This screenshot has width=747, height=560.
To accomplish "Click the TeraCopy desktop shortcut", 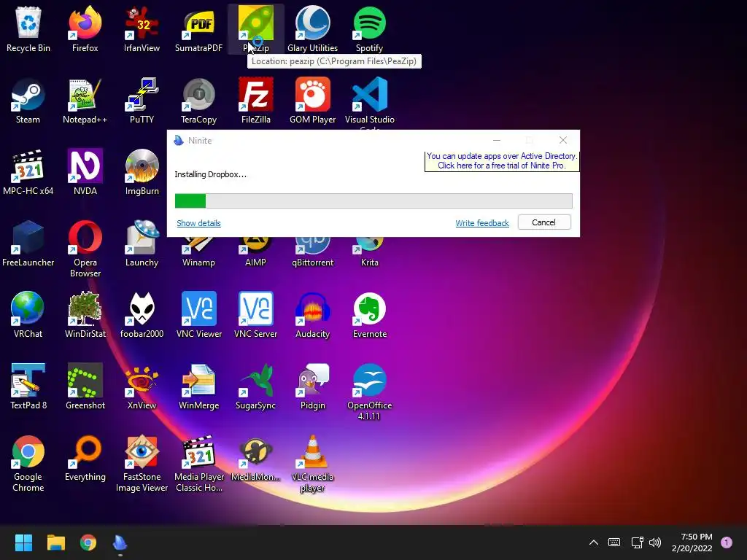I will [198, 101].
